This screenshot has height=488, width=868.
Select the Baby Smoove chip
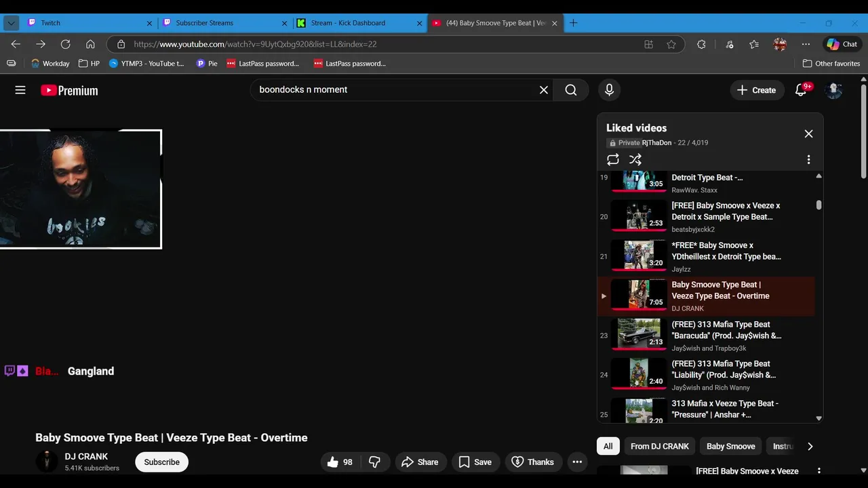click(x=731, y=446)
